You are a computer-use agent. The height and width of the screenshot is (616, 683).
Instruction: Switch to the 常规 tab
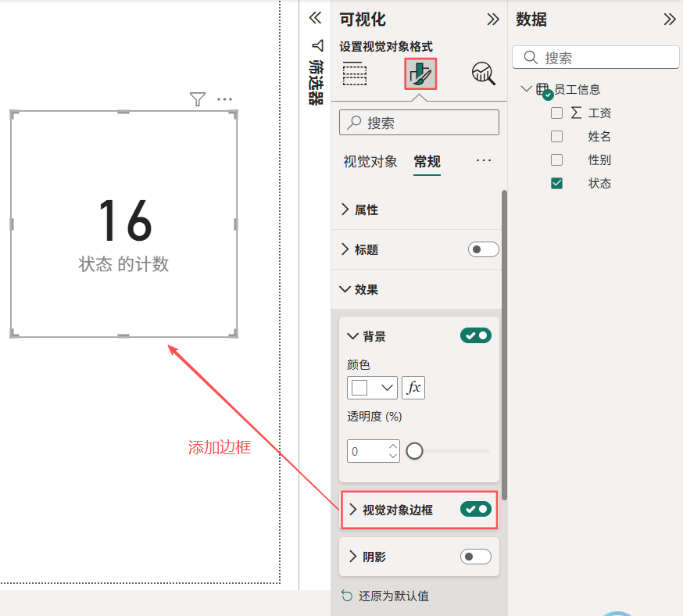pos(427,162)
